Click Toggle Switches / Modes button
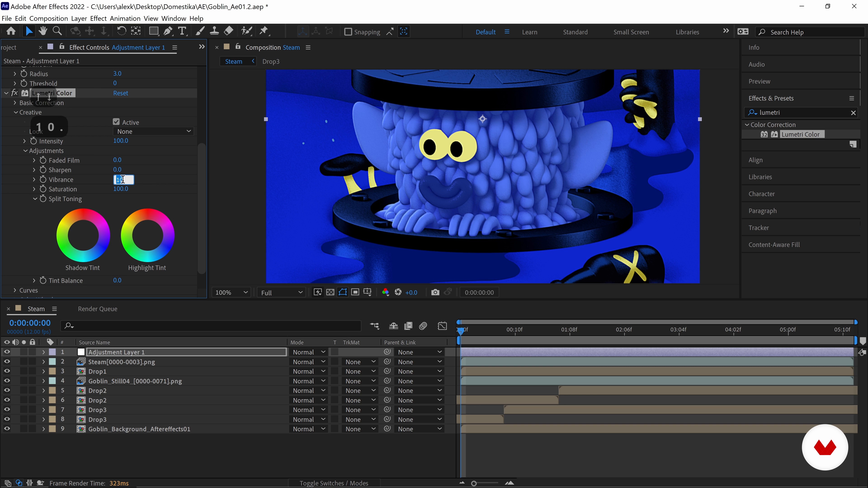Image resolution: width=868 pixels, height=488 pixels. (334, 483)
